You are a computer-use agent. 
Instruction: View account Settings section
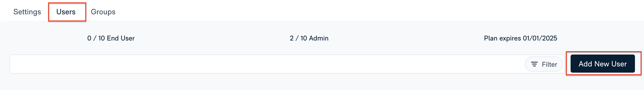pyautogui.click(x=27, y=12)
